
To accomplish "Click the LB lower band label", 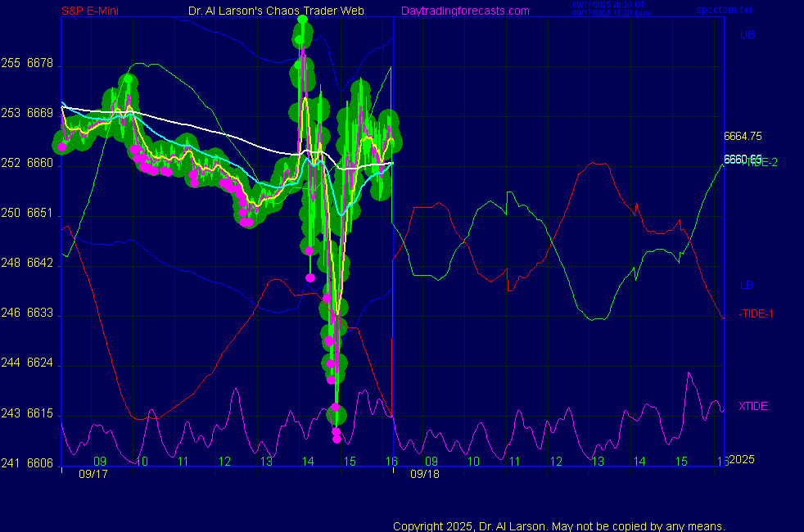I will [x=746, y=285].
